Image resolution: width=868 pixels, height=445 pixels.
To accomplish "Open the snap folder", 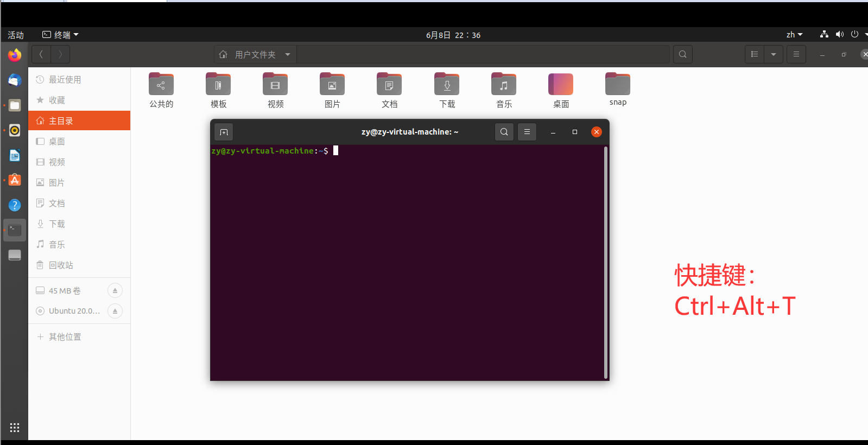I will pyautogui.click(x=618, y=90).
